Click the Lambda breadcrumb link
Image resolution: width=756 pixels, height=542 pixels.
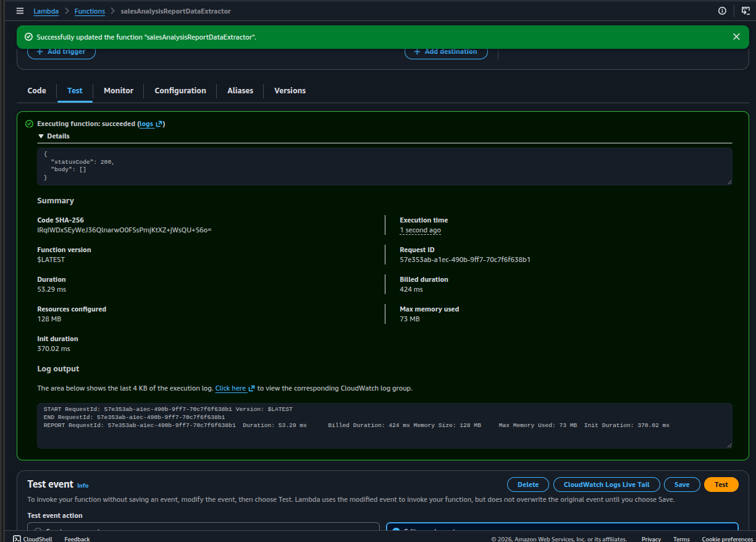tap(46, 11)
